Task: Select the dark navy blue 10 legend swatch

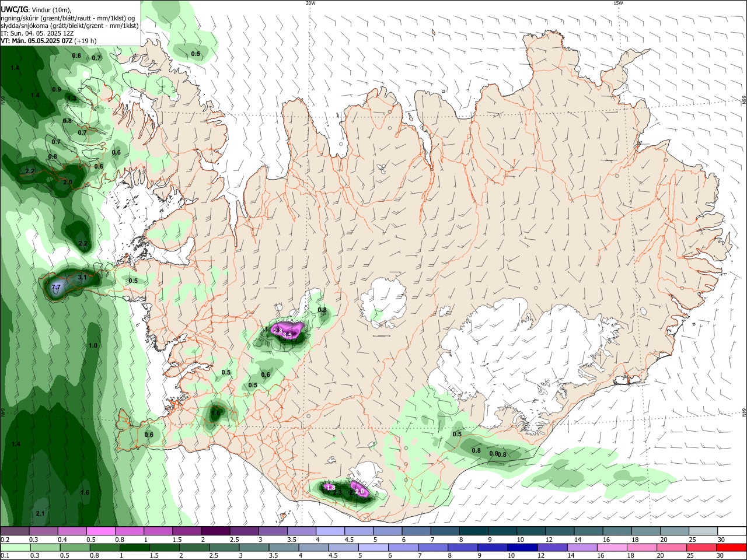Action: point(521,548)
